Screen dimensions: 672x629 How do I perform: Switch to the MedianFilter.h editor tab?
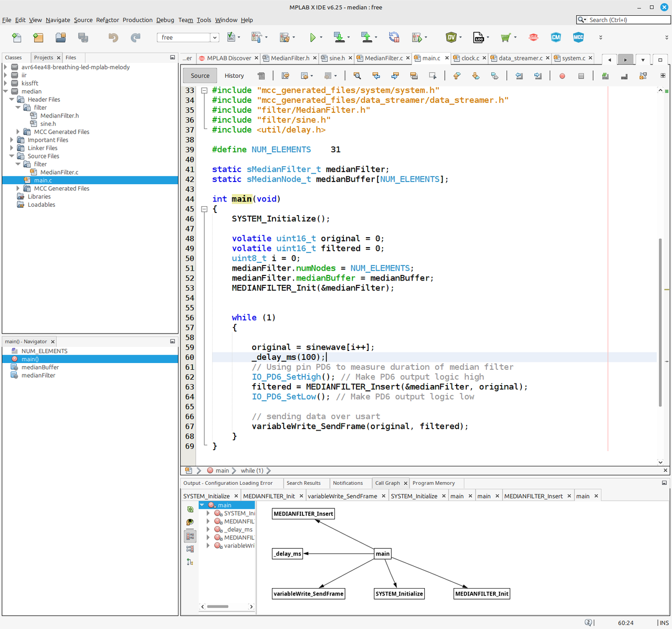(x=289, y=58)
